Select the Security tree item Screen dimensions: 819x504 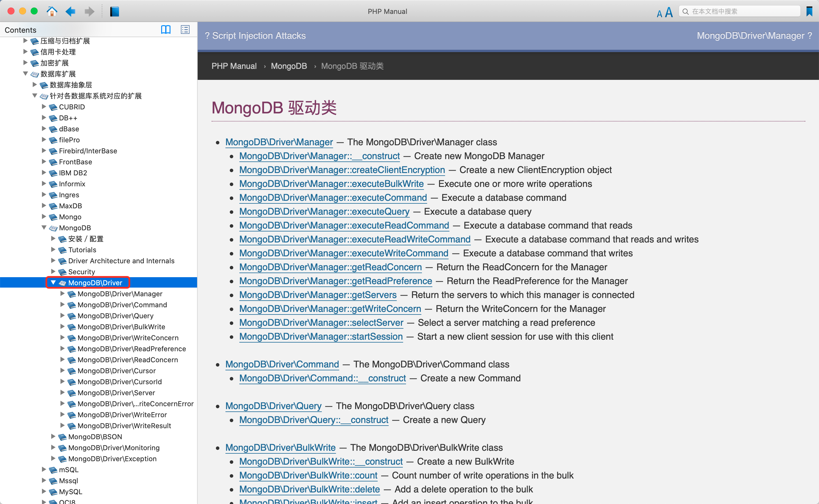[x=81, y=272]
